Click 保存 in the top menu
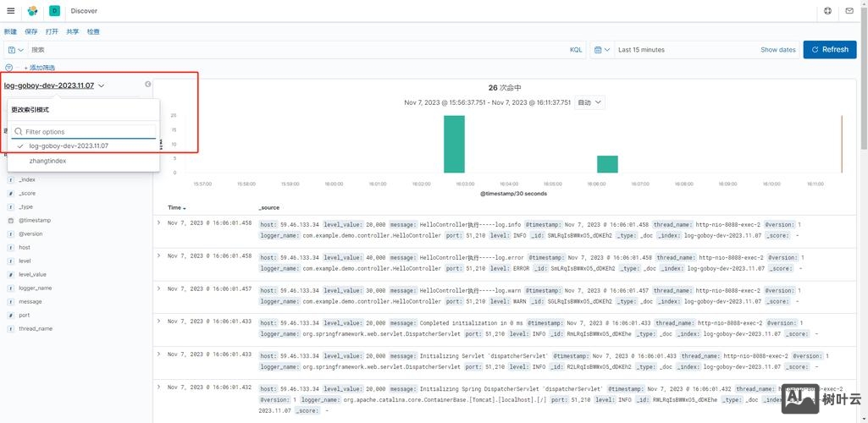The width and height of the screenshot is (868, 423). (31, 31)
